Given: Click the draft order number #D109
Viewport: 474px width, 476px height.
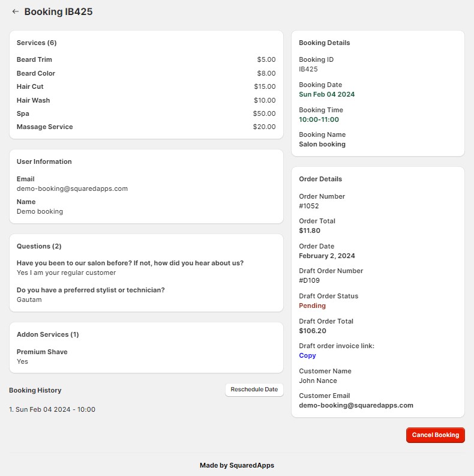Looking at the screenshot, I should 309,280.
